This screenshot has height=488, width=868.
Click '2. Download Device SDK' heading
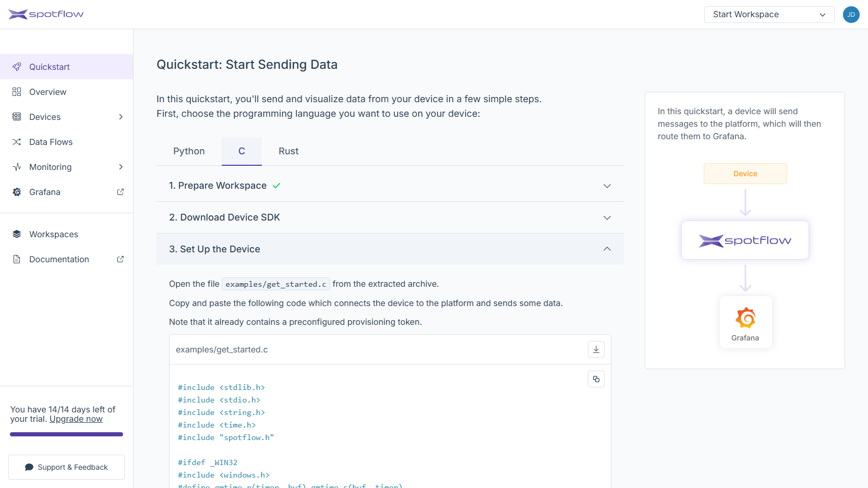point(224,217)
